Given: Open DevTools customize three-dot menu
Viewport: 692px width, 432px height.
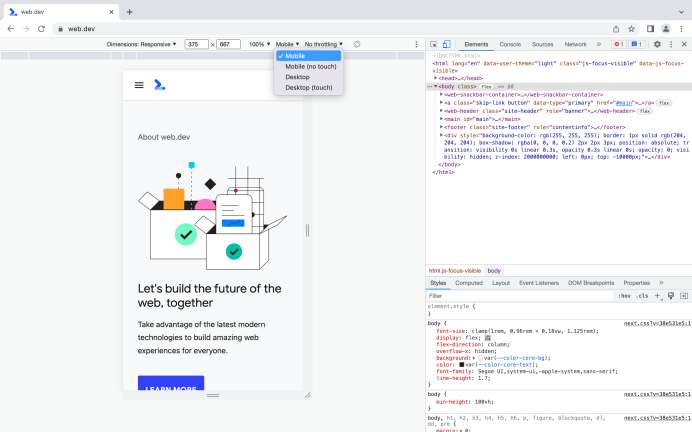Looking at the screenshot, I should (671, 44).
